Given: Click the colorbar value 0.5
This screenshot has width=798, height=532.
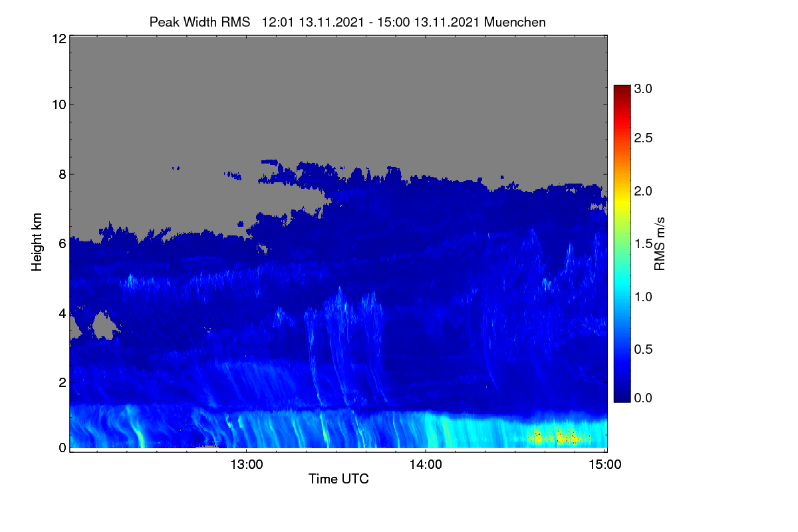Looking at the screenshot, I should pyautogui.click(x=643, y=349).
